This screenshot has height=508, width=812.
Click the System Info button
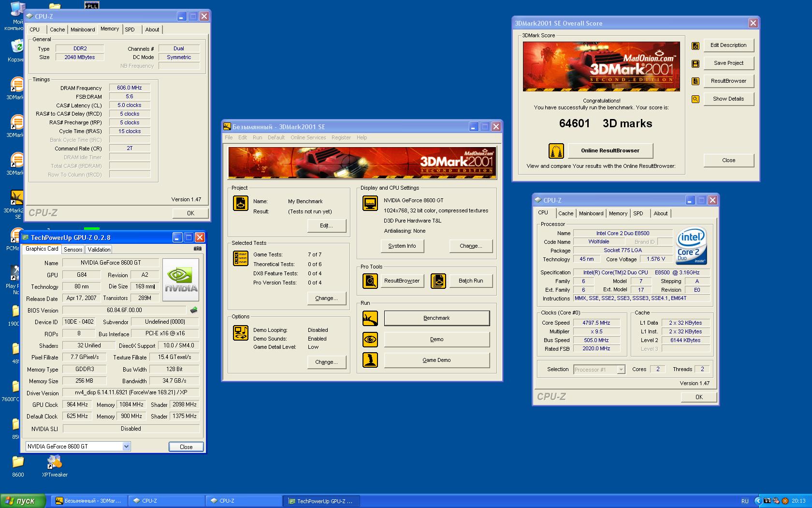pos(402,246)
